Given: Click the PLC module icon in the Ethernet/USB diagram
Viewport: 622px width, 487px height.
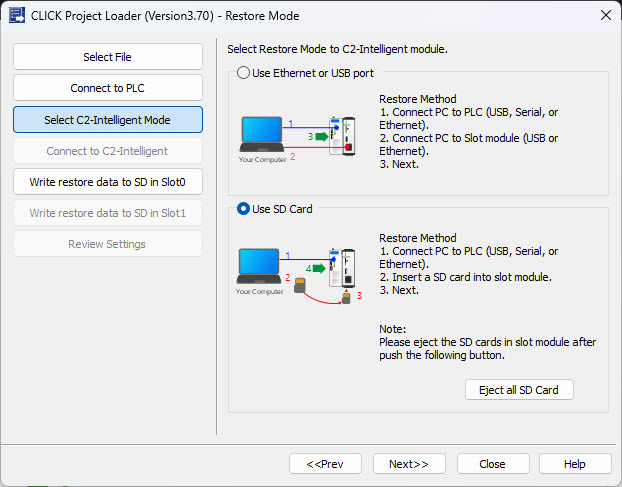Looking at the screenshot, I should [x=342, y=136].
